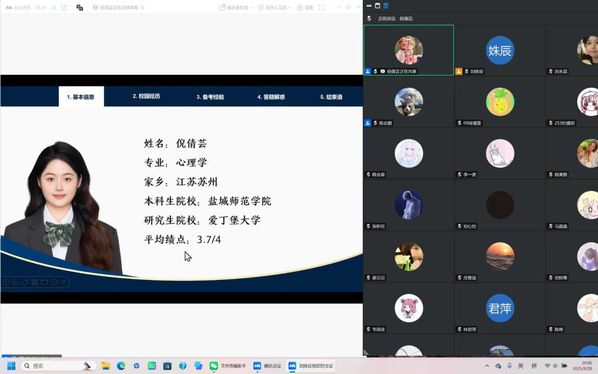Toggle the tray microphone status icon

tap(510, 366)
